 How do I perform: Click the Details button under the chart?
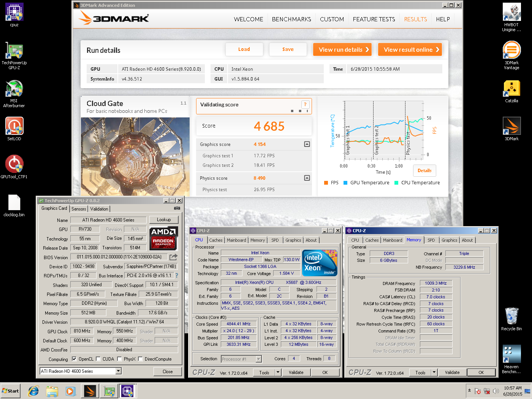click(x=424, y=171)
